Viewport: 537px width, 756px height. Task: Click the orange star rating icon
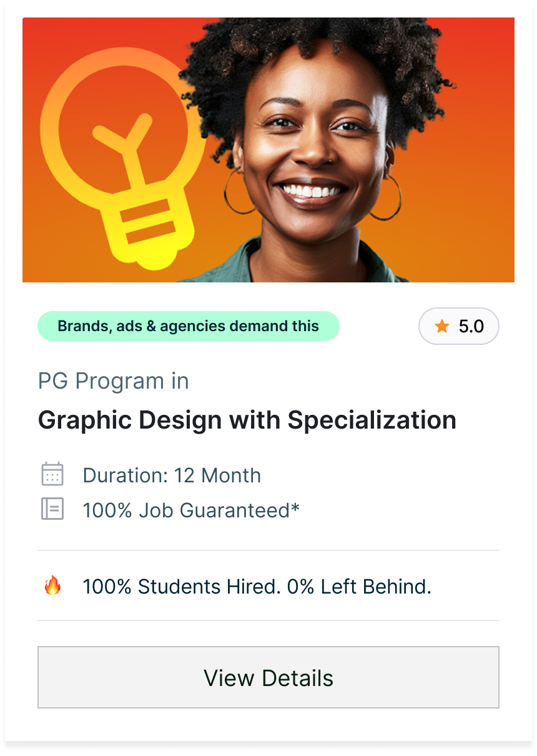442,326
